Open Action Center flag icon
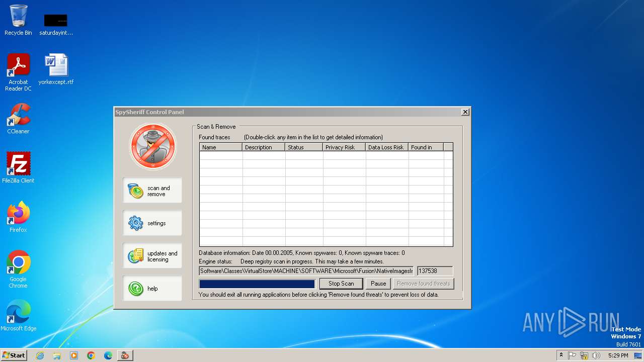This screenshot has height=362, width=644. click(572, 355)
